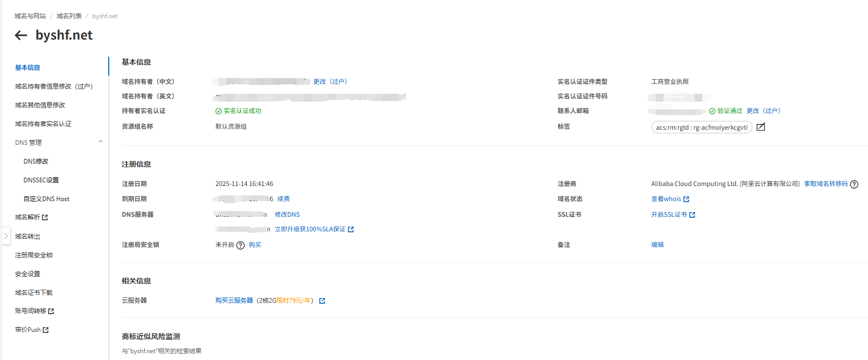Go to 域名转出 in sidebar
The image size is (868, 360).
28,237
